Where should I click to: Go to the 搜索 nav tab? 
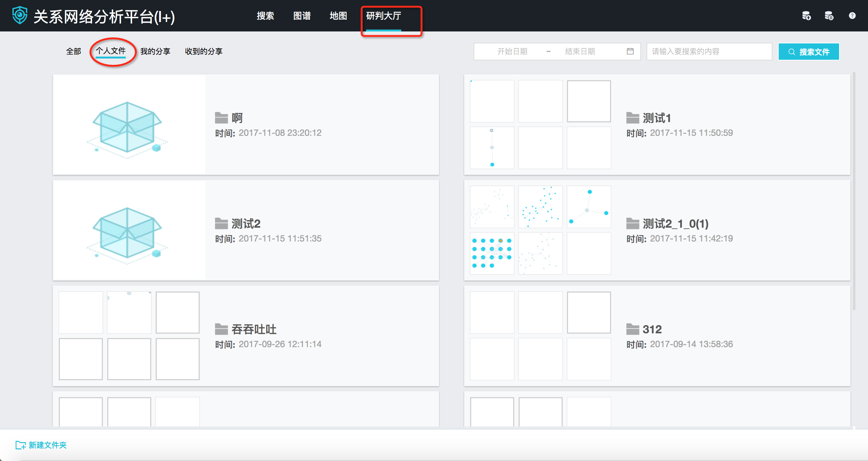point(265,16)
